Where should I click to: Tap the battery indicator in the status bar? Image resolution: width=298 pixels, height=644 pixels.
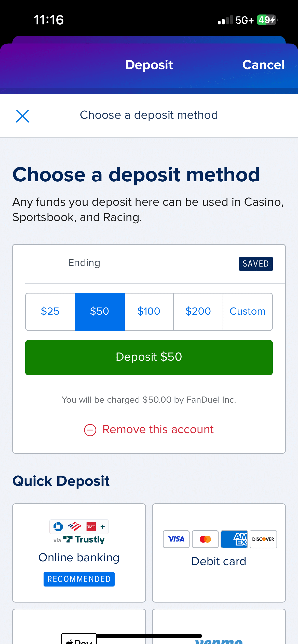(x=267, y=20)
